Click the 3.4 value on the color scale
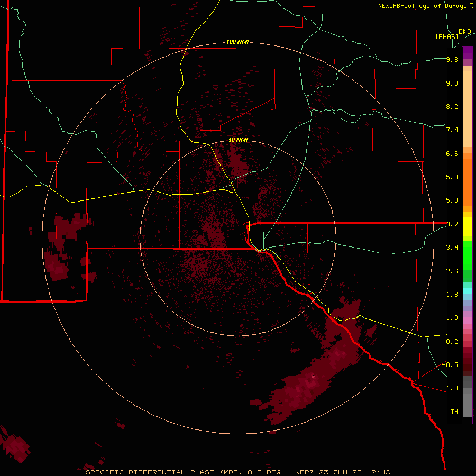The width and height of the screenshot is (476, 476). click(x=452, y=248)
